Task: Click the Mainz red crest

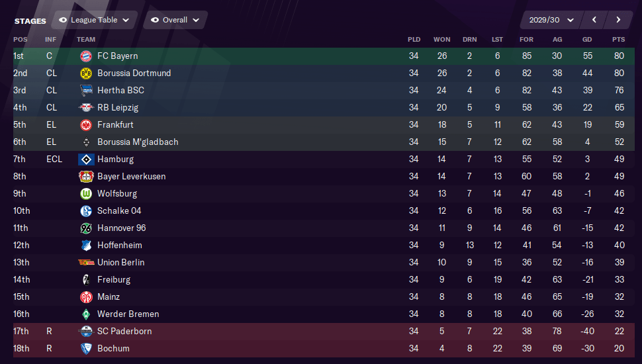Action: pyautogui.click(x=86, y=297)
